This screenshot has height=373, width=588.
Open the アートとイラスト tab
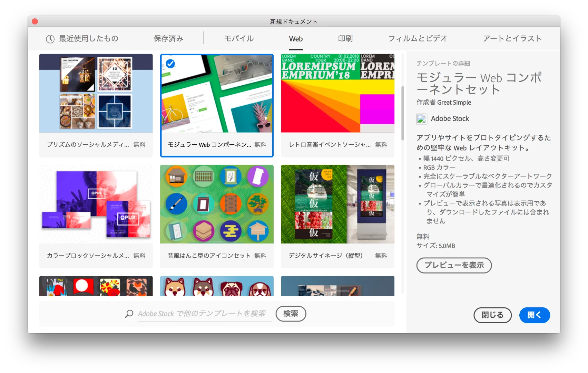pyautogui.click(x=512, y=39)
